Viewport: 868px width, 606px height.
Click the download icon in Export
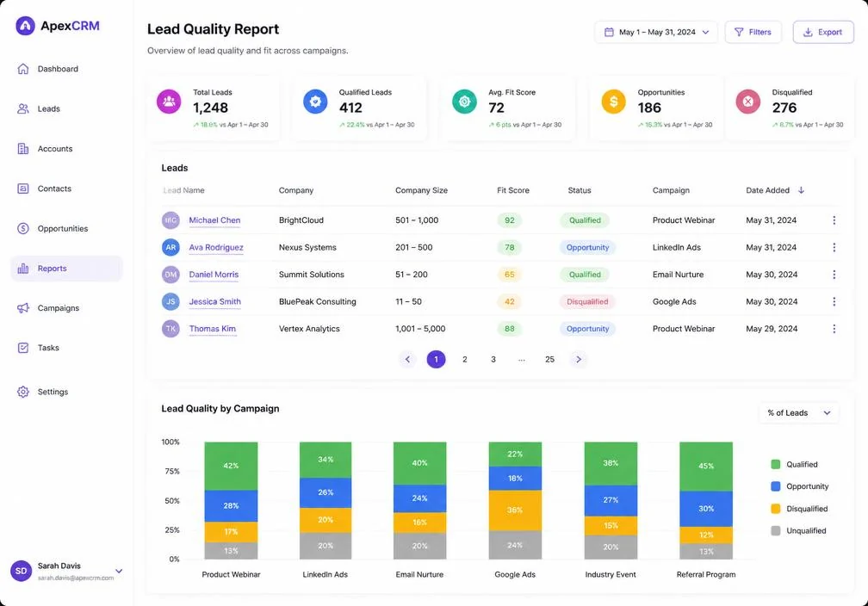coord(808,32)
